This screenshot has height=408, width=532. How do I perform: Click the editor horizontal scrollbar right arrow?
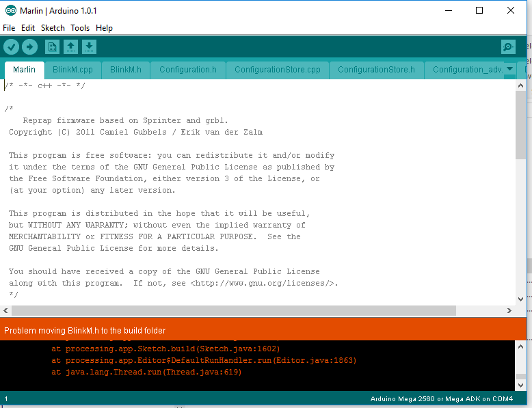click(x=509, y=310)
